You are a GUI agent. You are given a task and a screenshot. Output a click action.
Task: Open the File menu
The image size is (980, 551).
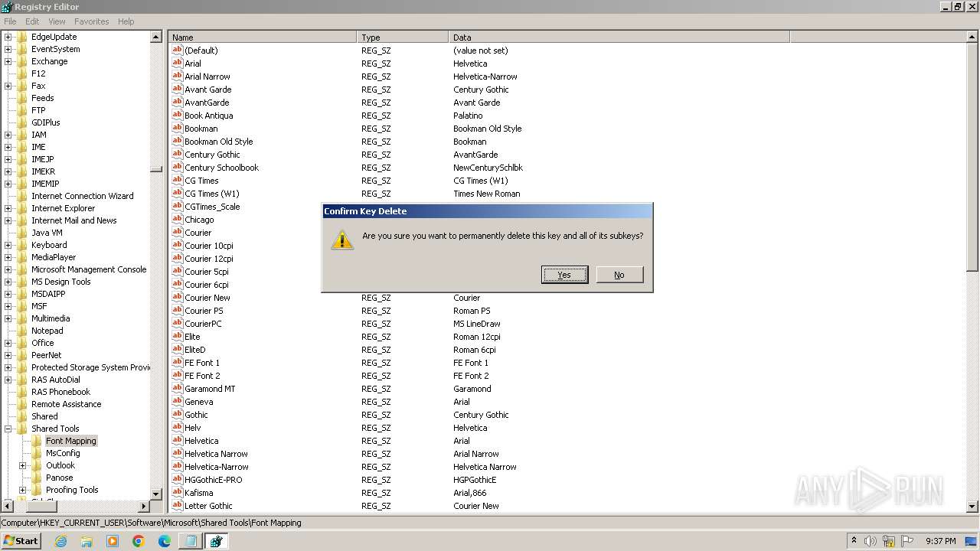[10, 21]
